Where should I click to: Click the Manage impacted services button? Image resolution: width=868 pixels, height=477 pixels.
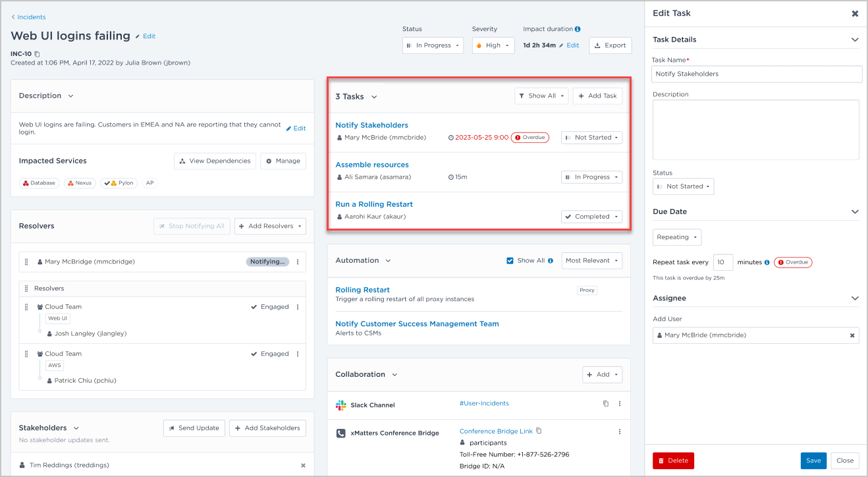pyautogui.click(x=283, y=161)
